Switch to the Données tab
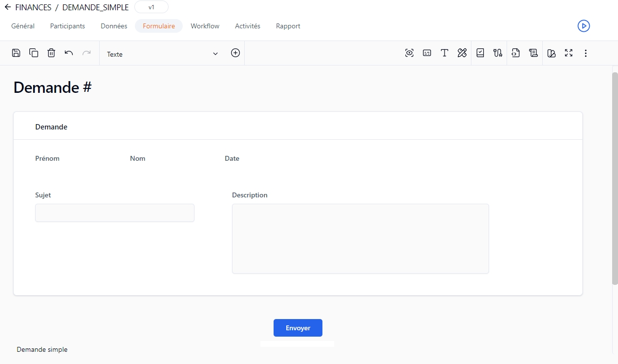The image size is (618, 364). 114,26
